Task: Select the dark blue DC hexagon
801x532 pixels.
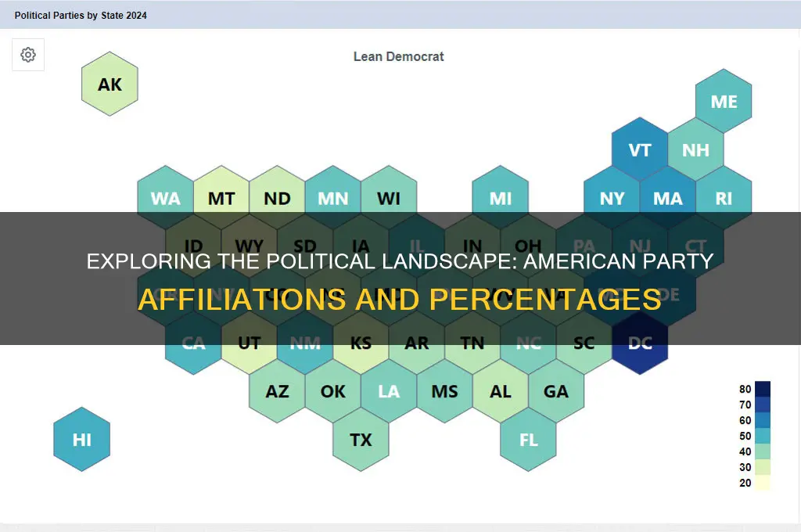Action: (639, 343)
